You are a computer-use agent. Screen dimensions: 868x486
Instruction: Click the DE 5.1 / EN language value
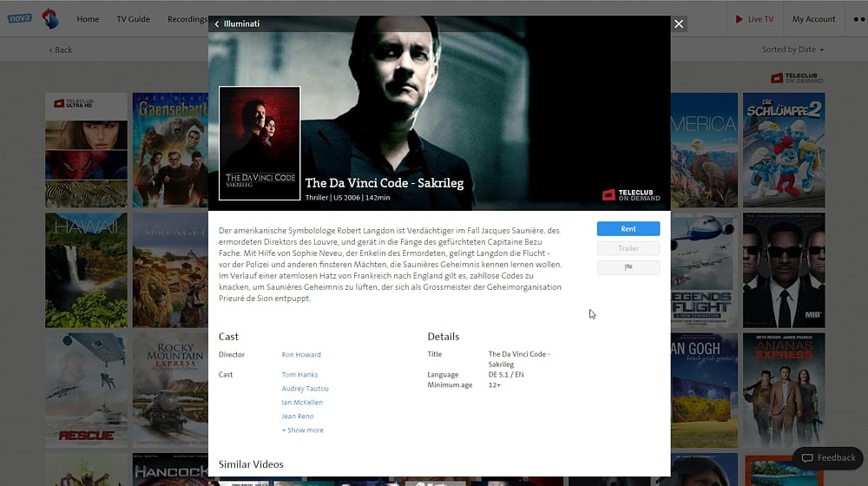click(x=506, y=375)
